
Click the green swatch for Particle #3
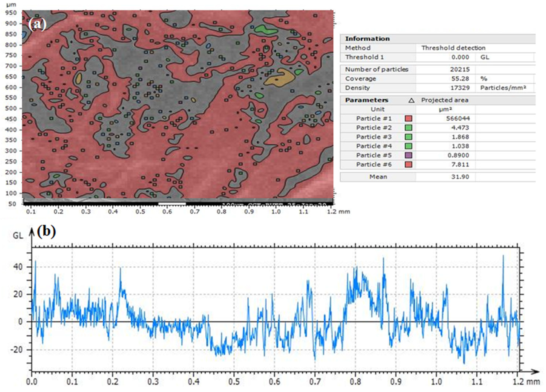click(409, 137)
